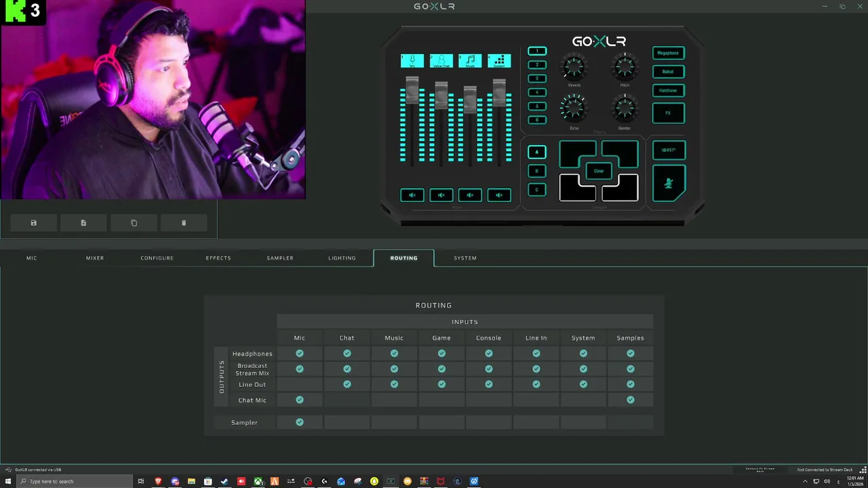
Task: Disable Mic routing to Chat Mic
Action: [300, 400]
